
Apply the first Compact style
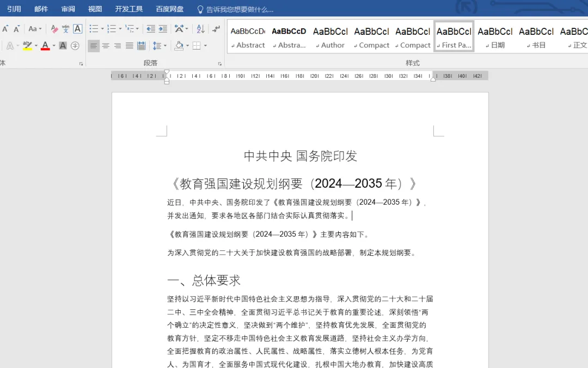pos(372,37)
